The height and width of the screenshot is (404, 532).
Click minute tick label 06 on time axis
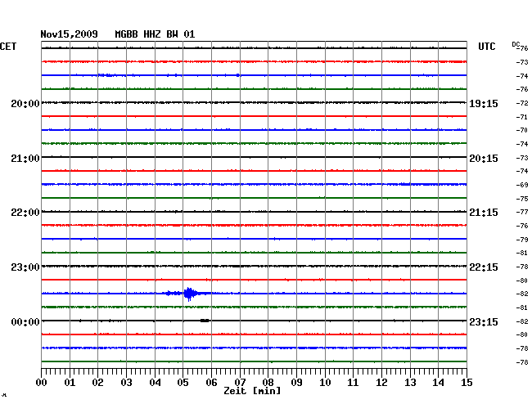click(211, 383)
